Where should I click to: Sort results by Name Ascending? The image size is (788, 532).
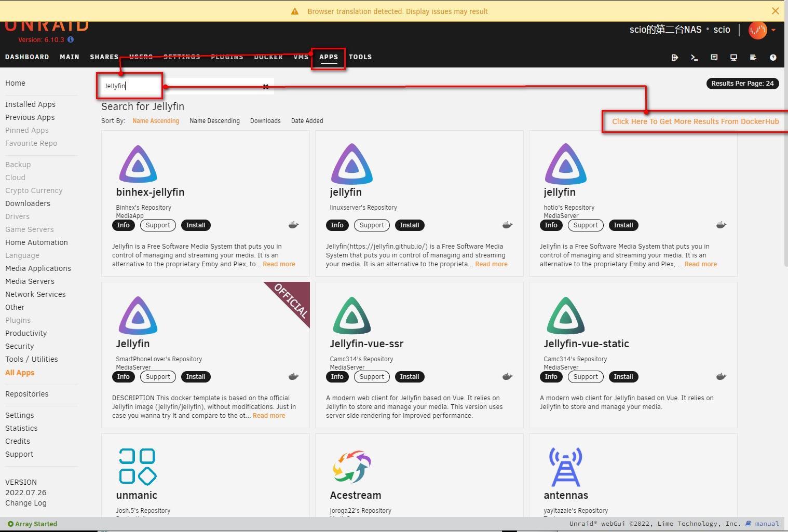click(156, 121)
